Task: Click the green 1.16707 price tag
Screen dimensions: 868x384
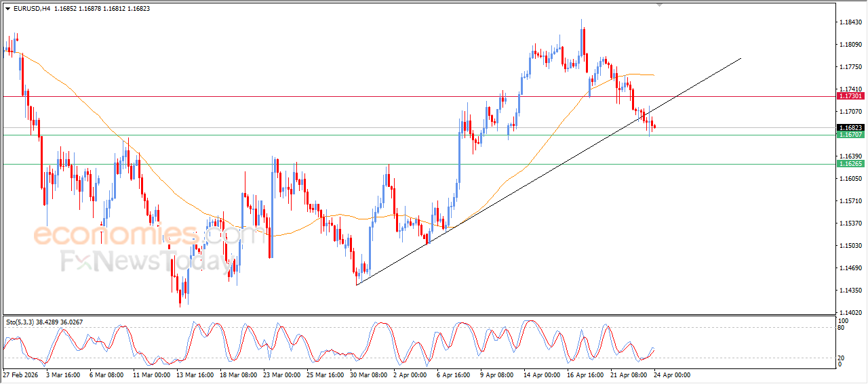Action: [850, 135]
